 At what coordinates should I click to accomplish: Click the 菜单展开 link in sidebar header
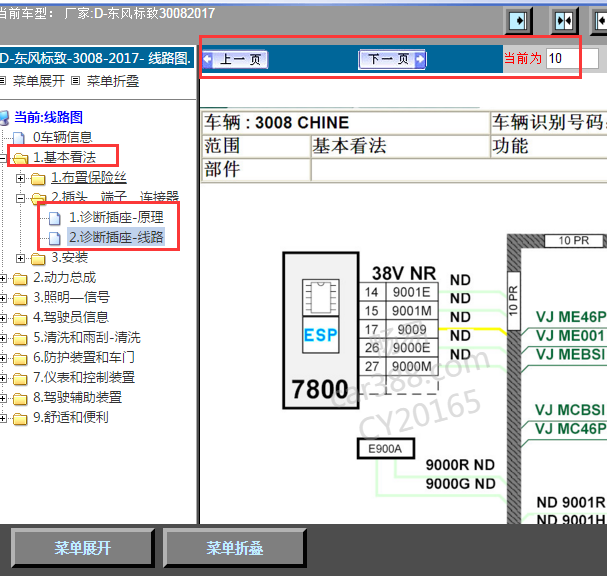coord(39,81)
